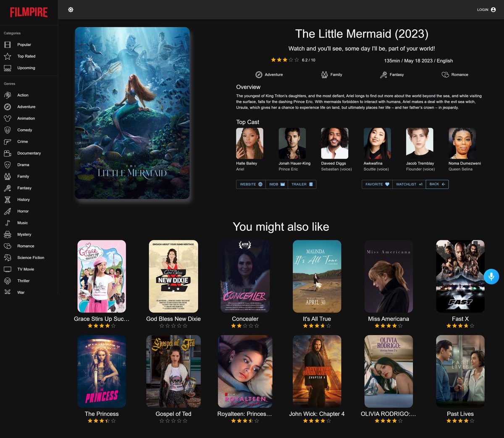Pick the History genre hourglass icon

click(8, 200)
